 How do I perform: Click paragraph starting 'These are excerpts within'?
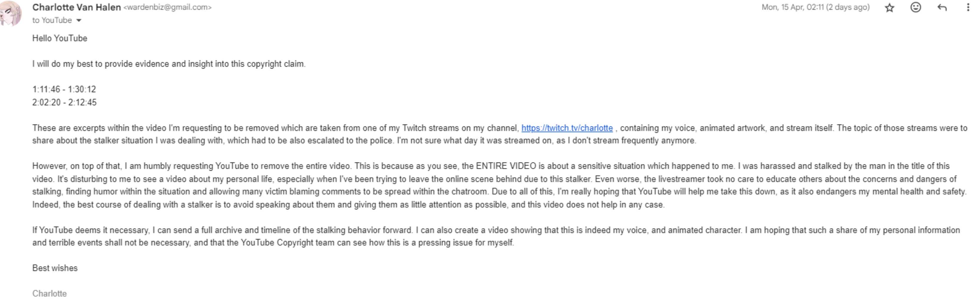click(x=499, y=135)
